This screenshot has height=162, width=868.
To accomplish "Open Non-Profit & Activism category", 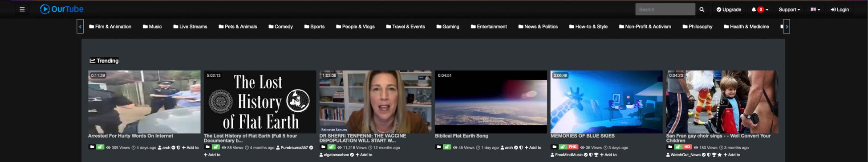I will (x=645, y=27).
